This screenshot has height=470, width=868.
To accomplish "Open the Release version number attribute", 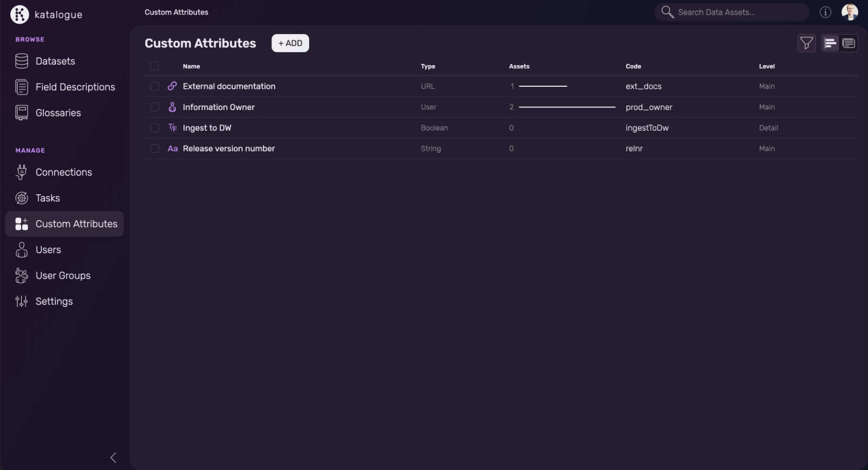I will point(228,149).
